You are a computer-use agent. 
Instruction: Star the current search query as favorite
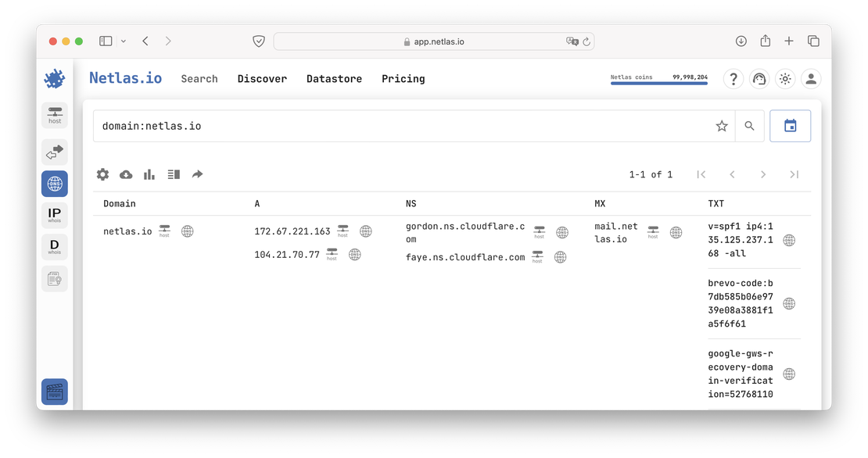click(x=721, y=125)
